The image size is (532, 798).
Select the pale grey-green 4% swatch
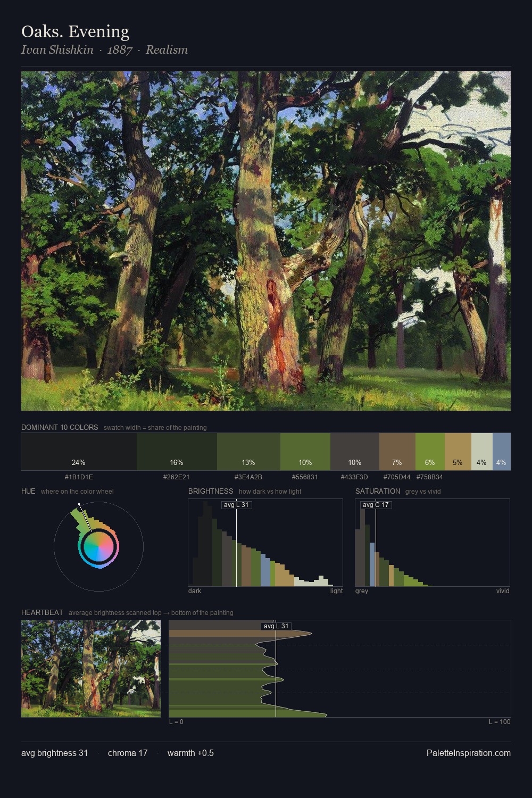point(482,452)
